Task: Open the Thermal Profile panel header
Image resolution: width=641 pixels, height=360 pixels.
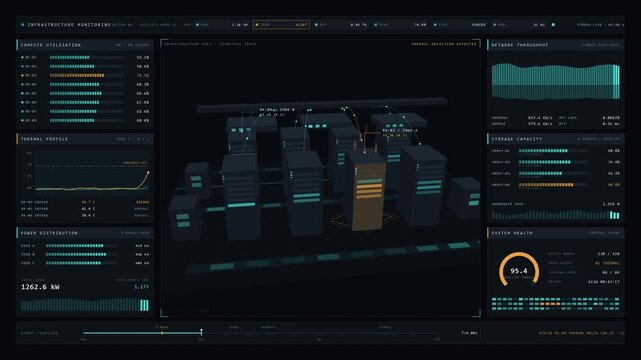Action: pyautogui.click(x=85, y=139)
